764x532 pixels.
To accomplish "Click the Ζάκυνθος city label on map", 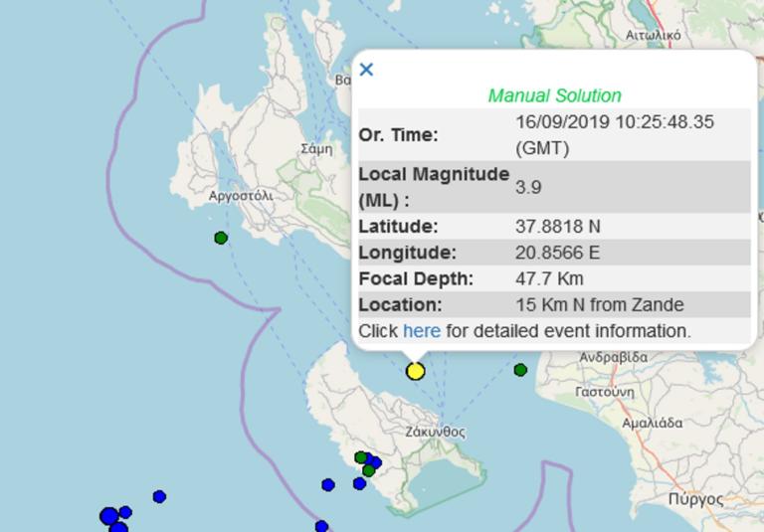I will (436, 433).
